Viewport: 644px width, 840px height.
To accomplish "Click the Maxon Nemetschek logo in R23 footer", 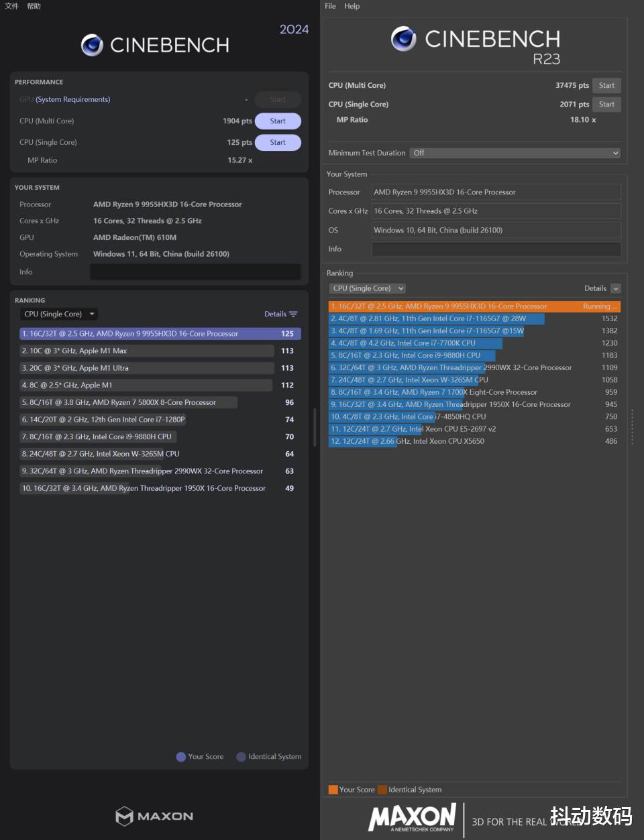I will coord(412,817).
